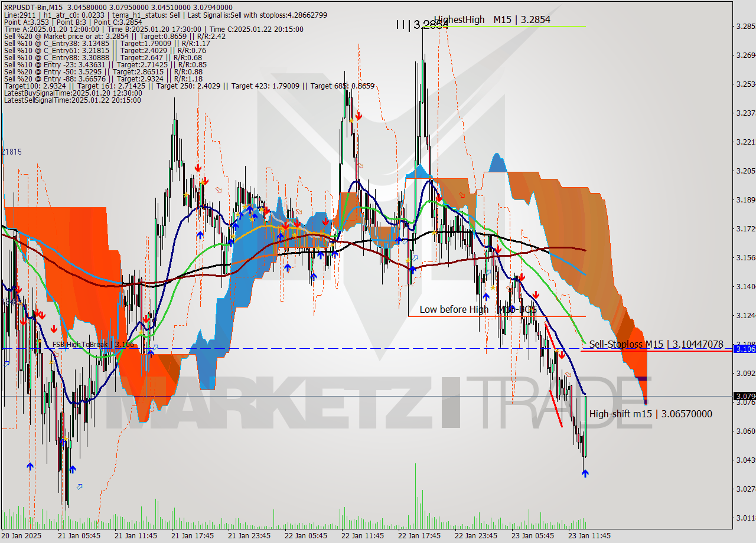Select the 'Time A:2025.01.20 12:00:00' line
756x543 pixels.
coord(154,29)
